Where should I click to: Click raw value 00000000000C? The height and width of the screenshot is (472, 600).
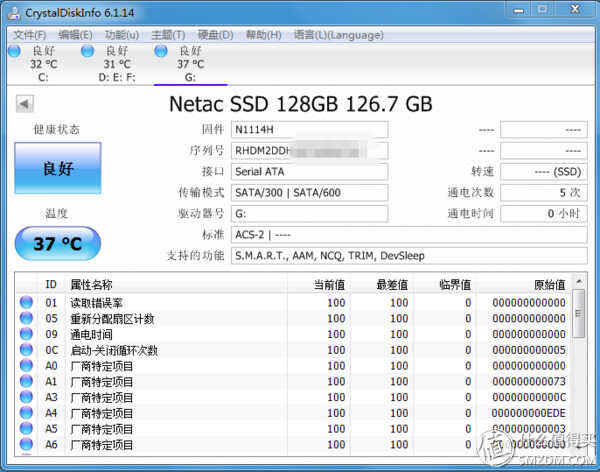(529, 397)
